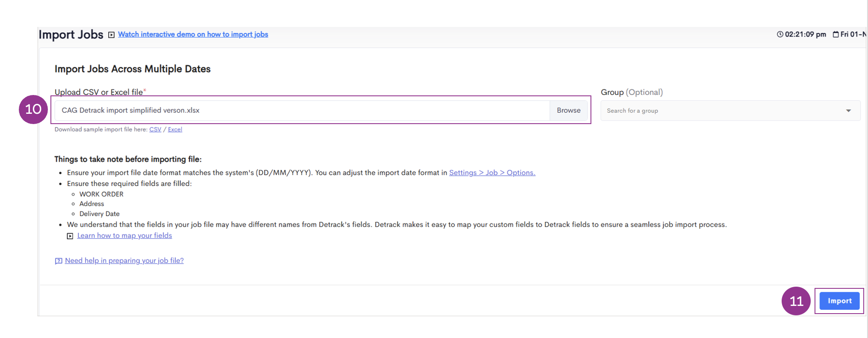Click the 02:21:09 pm time display
Screen dimensions: 868x338
(x=805, y=34)
